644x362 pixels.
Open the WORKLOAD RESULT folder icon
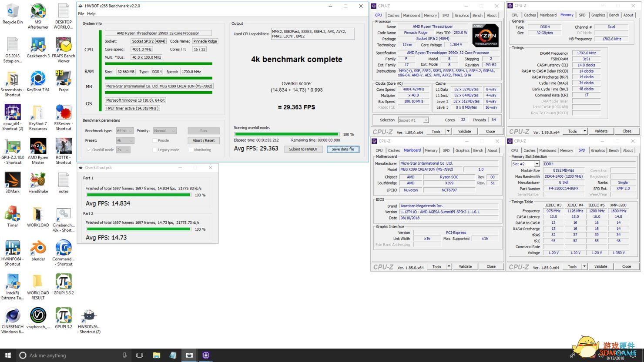pos(38,287)
